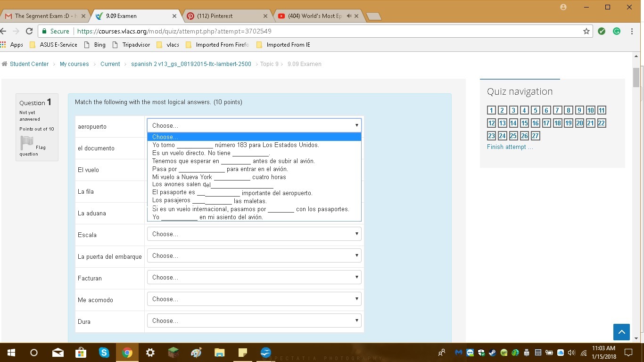The height and width of the screenshot is (362, 644).
Task: Open File Explorer from the taskbar
Action: click(219, 353)
